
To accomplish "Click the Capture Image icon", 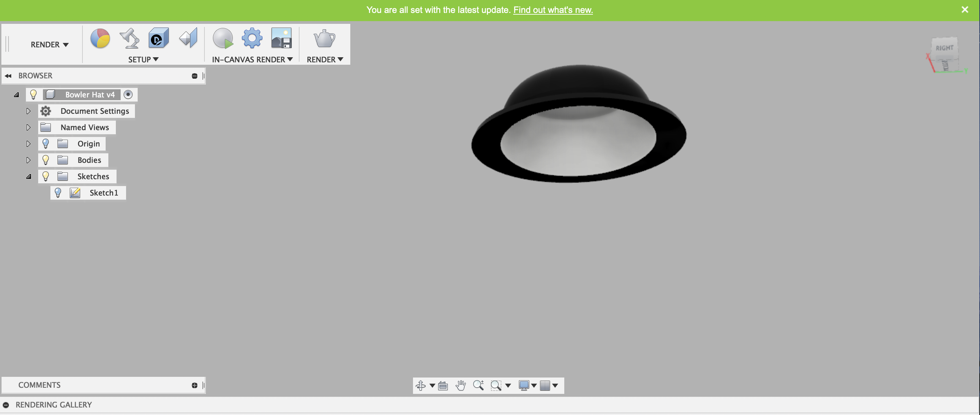I will point(281,39).
